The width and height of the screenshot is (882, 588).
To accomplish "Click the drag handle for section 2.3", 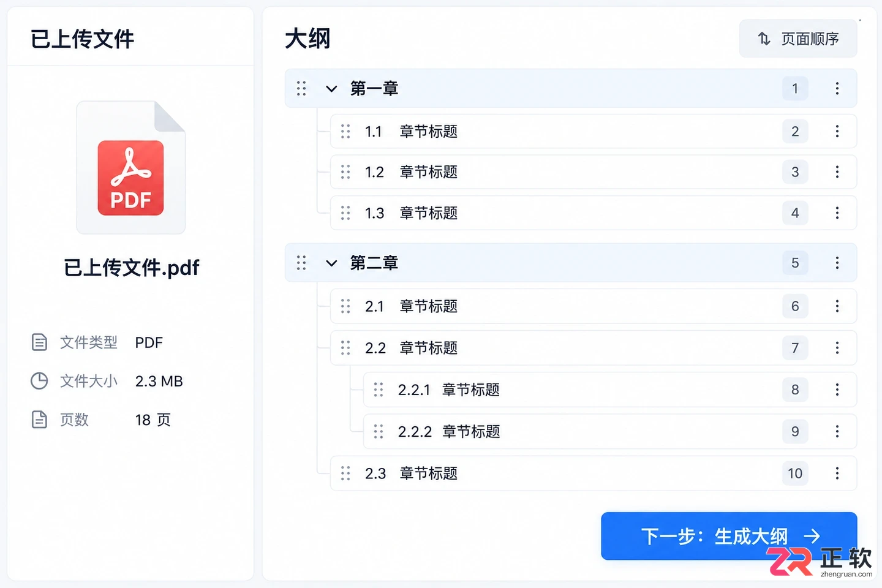I will (345, 473).
